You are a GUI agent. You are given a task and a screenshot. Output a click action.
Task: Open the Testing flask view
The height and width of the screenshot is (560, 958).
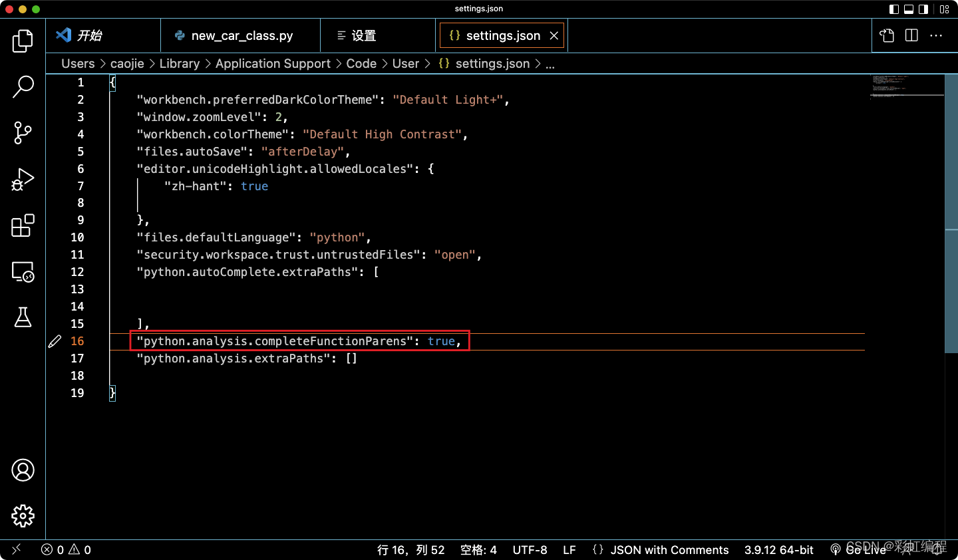tap(23, 317)
